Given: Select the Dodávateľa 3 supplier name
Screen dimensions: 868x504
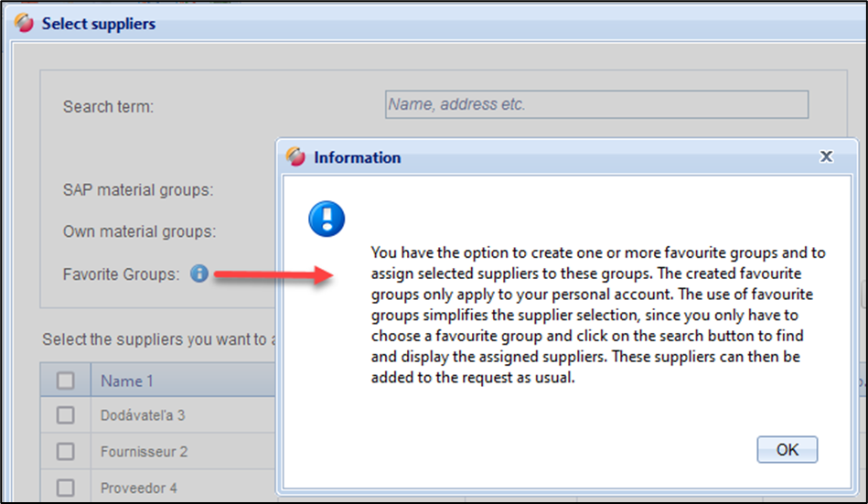Looking at the screenshot, I should [143, 415].
